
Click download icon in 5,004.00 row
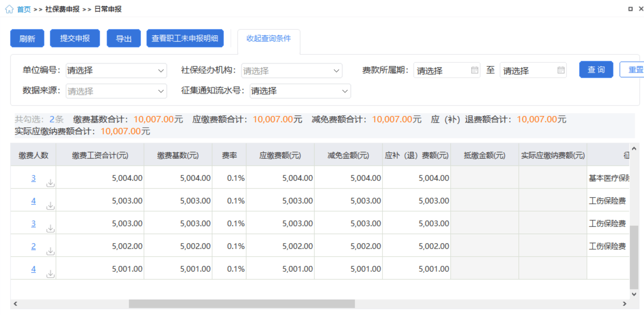click(x=50, y=183)
